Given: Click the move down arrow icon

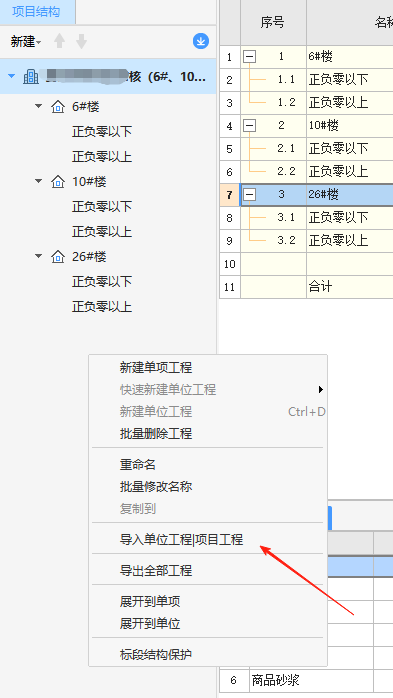Looking at the screenshot, I should pyautogui.click(x=81, y=42).
